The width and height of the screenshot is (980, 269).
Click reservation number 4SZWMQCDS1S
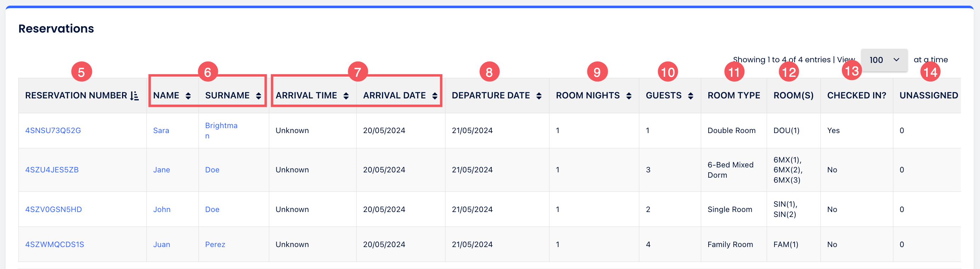(x=54, y=244)
